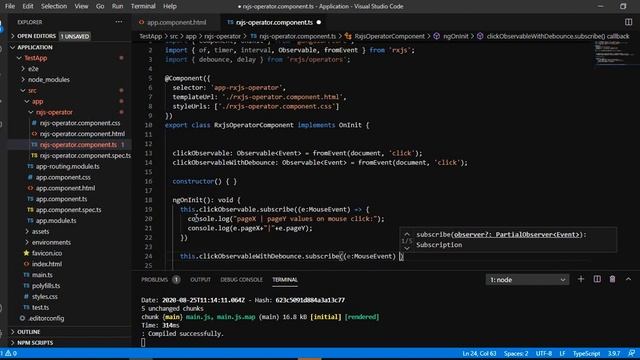Viewport: 640px width, 360px height.
Task: Switch to the Output panel tab
Action: coord(200,280)
